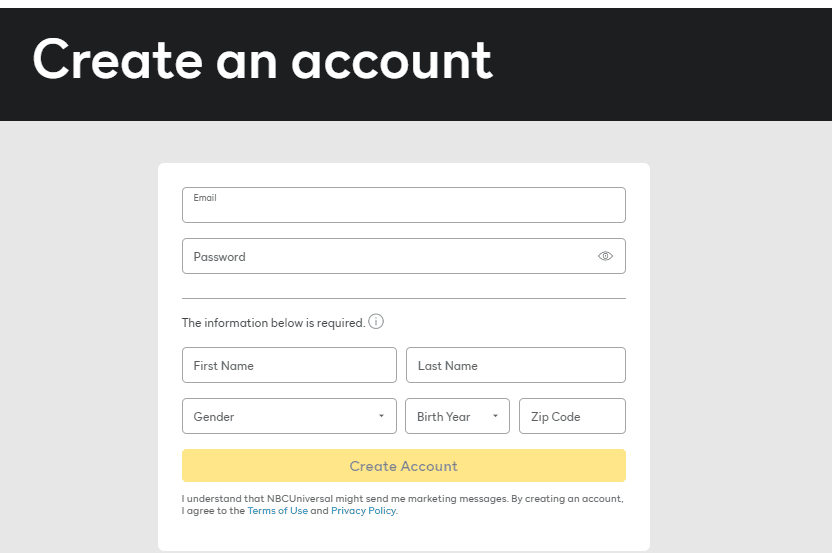The image size is (832, 553).
Task: Open the Privacy Policy link
Action: pos(363,511)
